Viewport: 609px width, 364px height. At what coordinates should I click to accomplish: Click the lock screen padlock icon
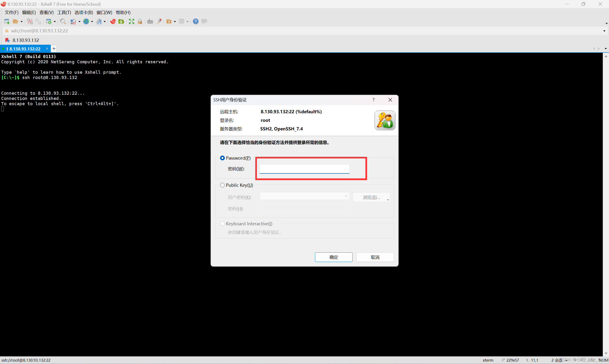(140, 21)
